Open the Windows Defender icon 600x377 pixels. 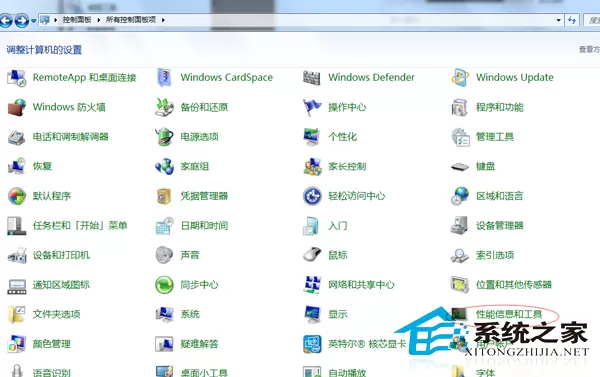[311, 78]
